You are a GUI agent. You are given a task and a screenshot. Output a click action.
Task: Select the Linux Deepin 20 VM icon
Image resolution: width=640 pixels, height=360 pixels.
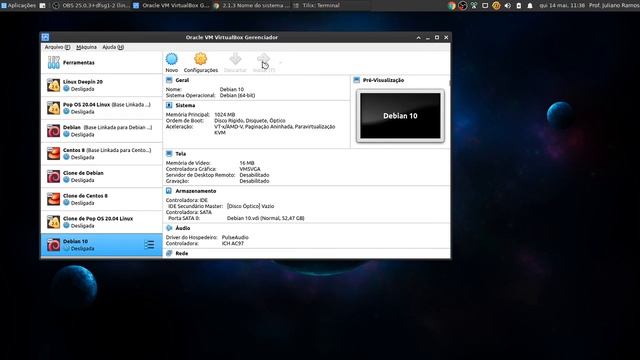[x=53, y=85]
